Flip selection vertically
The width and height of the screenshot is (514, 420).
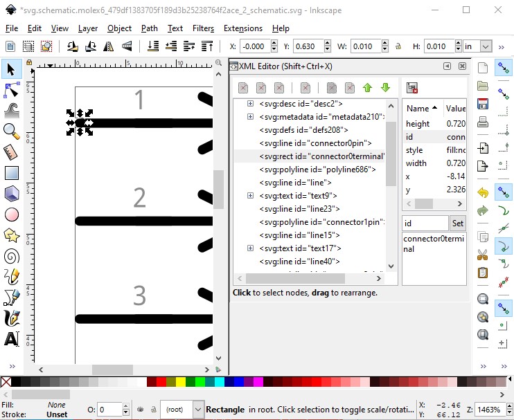tap(127, 46)
